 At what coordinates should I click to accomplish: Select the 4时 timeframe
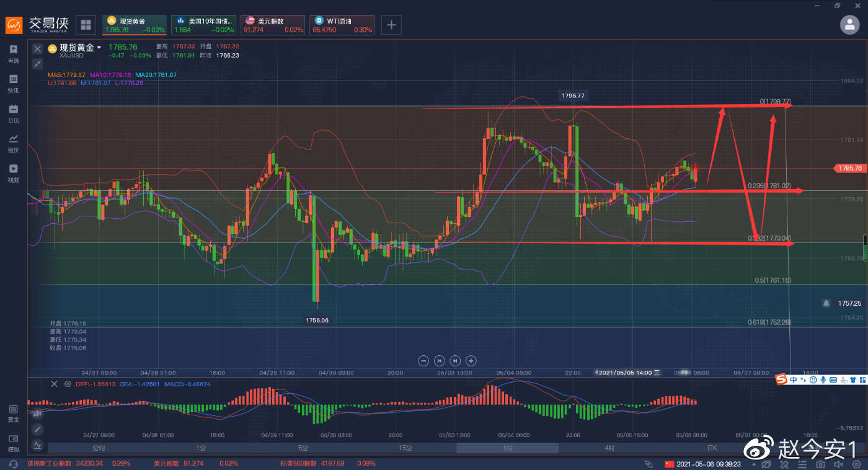click(x=610, y=448)
